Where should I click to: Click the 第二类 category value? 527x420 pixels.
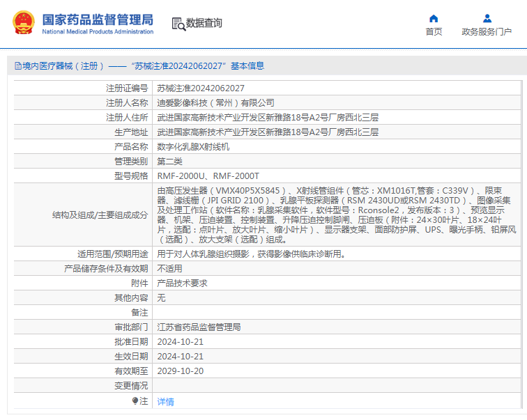(169, 162)
